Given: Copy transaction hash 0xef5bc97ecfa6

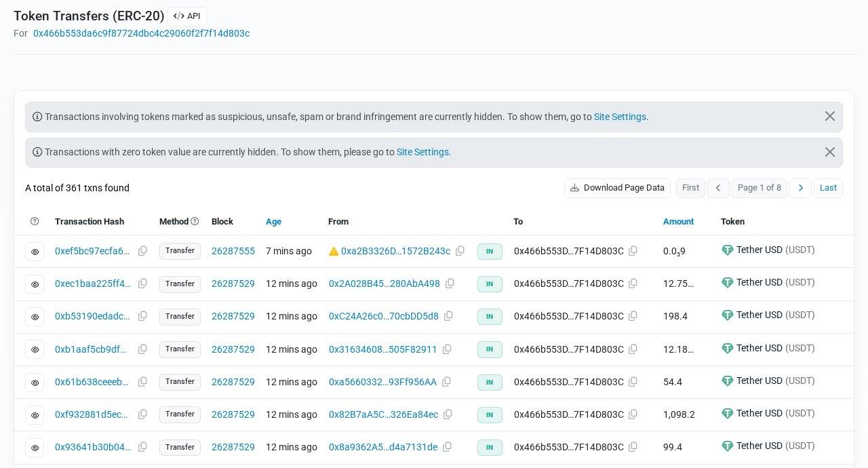Looking at the screenshot, I should point(142,251).
